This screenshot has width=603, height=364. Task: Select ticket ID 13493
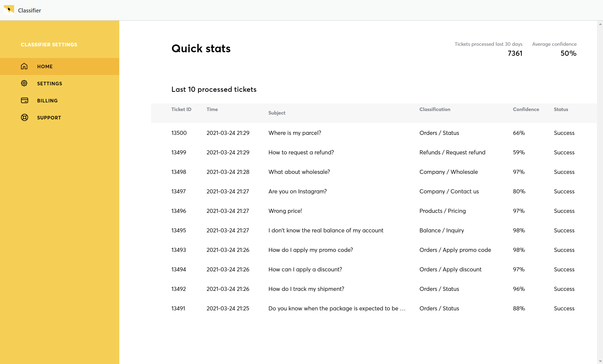tap(179, 250)
